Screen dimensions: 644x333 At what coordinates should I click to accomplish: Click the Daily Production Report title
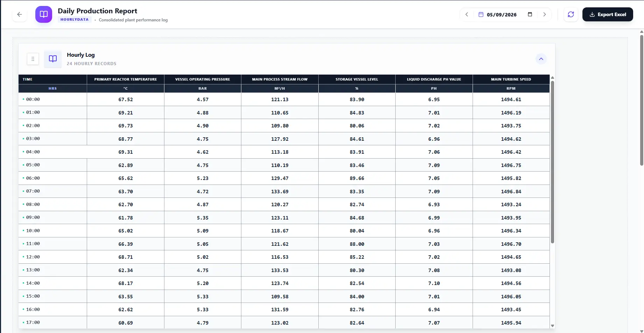[98, 11]
